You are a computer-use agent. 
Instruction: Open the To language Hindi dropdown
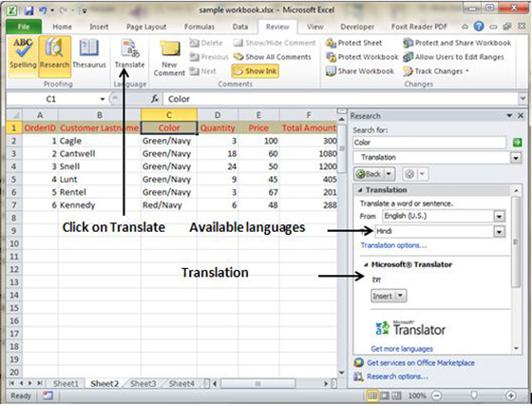(x=499, y=231)
